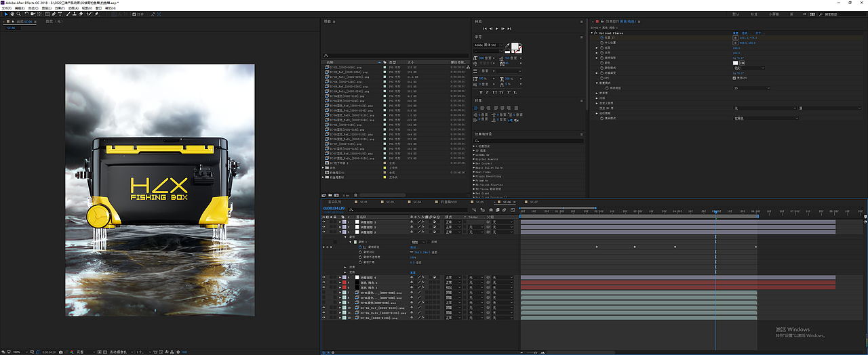Screen dimensions: 868x355
Task: Open the Window menu
Action: click(98, 8)
